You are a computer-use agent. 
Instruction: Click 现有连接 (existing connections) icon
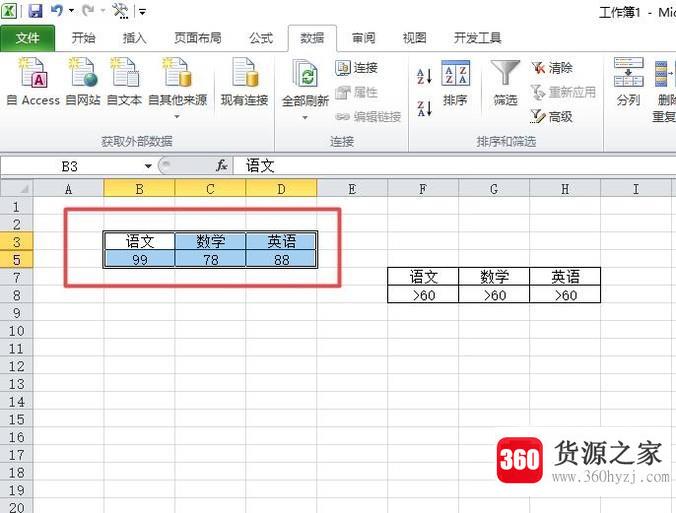[244, 82]
